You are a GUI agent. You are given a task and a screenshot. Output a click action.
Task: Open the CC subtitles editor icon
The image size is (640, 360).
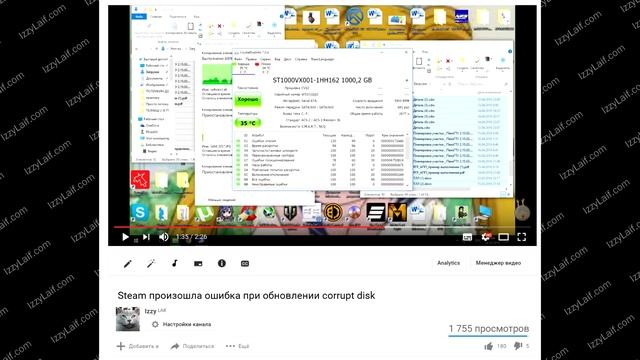coord(245,264)
